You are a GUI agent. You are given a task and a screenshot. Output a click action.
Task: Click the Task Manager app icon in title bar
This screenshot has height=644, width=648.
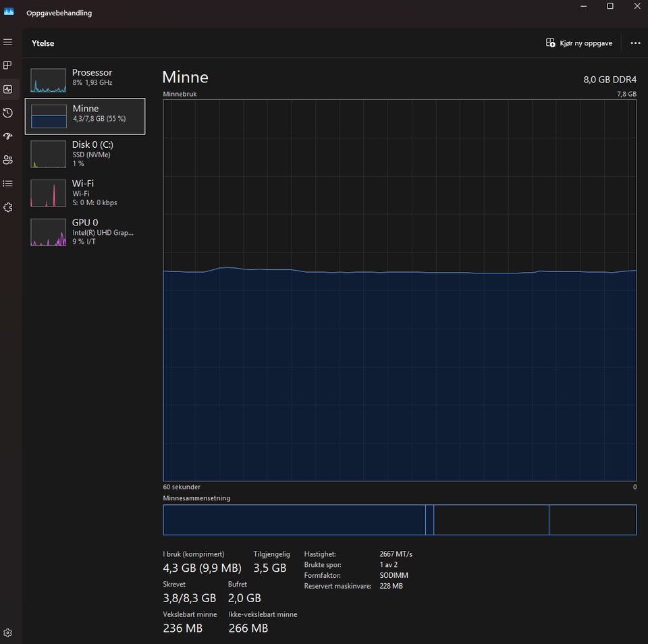coord(9,11)
